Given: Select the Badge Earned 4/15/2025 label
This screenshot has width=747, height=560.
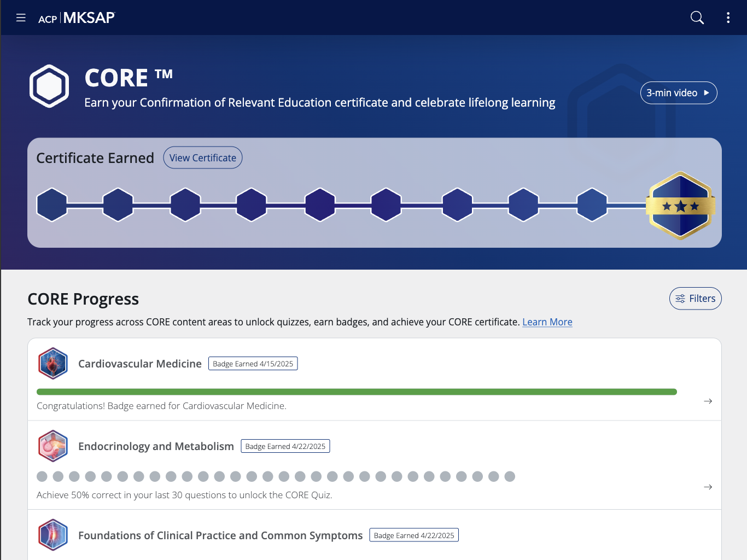Looking at the screenshot, I should click(253, 363).
